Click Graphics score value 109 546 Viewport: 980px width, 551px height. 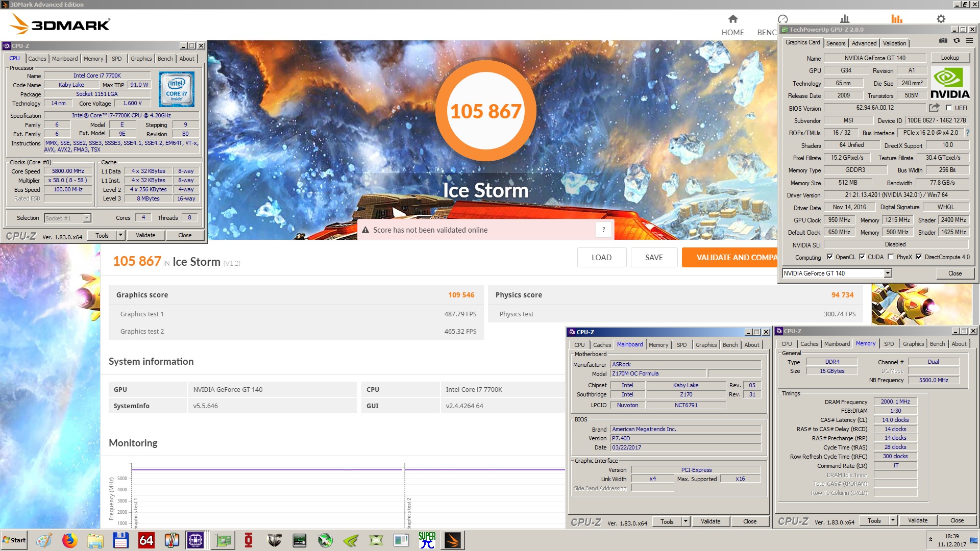(x=461, y=295)
